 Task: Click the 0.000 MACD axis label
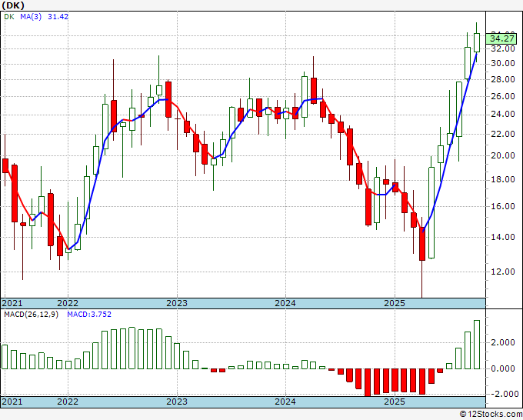click(503, 368)
